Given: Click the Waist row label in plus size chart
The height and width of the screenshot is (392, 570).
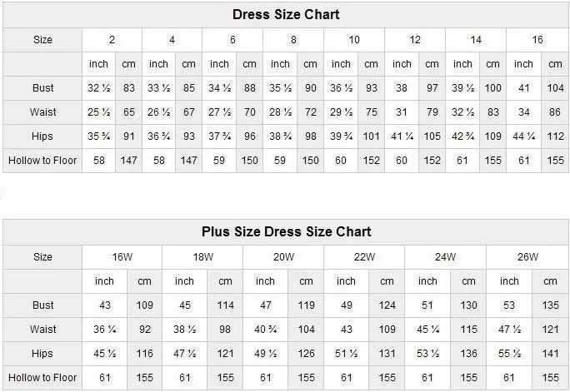Looking at the screenshot, I should (42, 330).
